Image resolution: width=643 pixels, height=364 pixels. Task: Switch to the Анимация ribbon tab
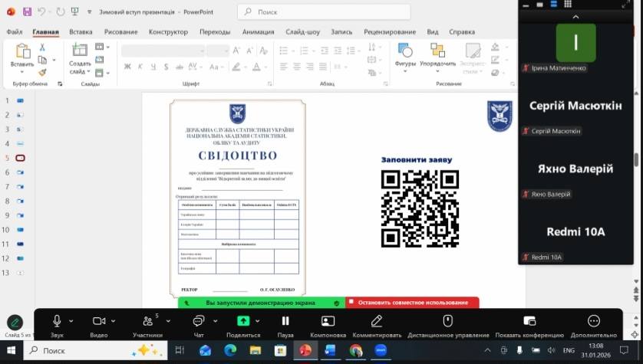(x=258, y=32)
